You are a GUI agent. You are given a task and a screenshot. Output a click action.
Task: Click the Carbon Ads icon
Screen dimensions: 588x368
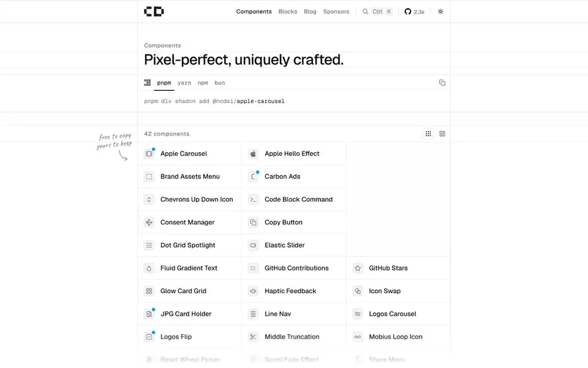click(253, 177)
